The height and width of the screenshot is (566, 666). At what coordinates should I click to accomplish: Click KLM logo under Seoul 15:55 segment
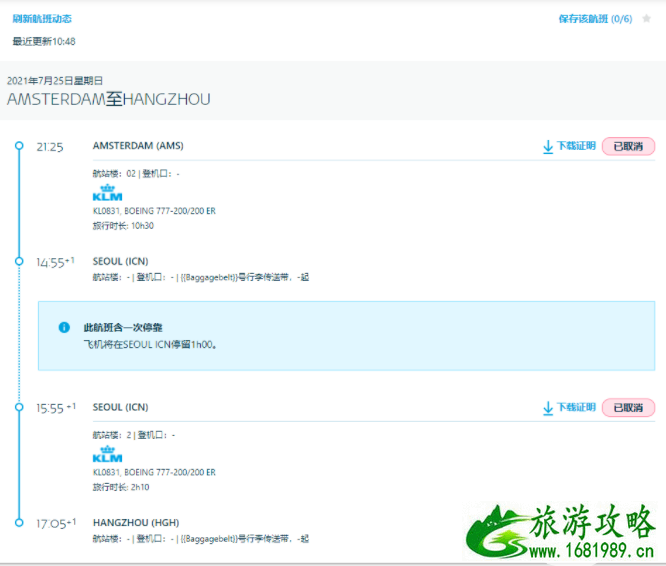[107, 454]
